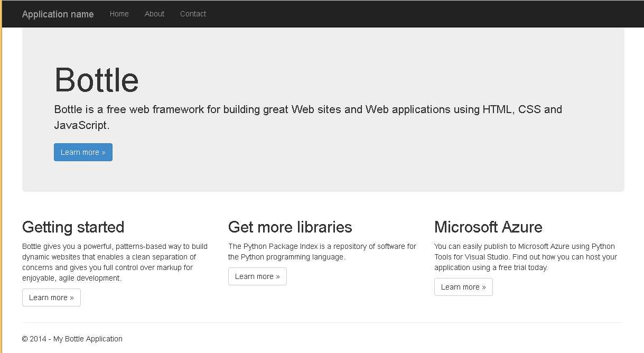The image size is (644, 353).
Task: Click the Application name brand link
Action: point(58,14)
